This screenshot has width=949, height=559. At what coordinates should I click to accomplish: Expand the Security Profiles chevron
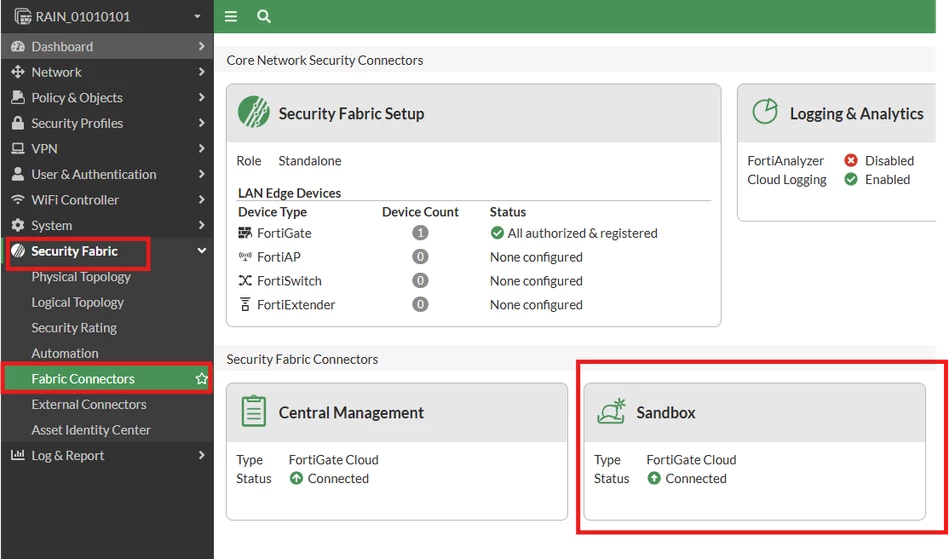202,123
